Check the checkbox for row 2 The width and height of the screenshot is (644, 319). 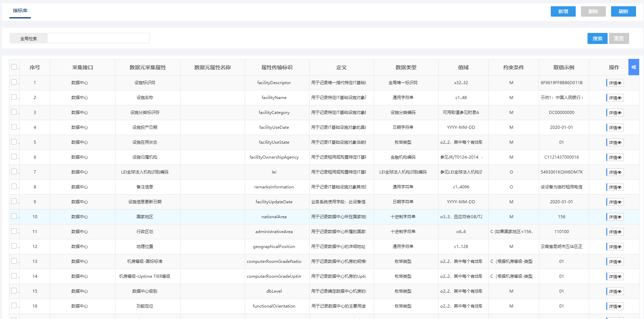coord(14,97)
